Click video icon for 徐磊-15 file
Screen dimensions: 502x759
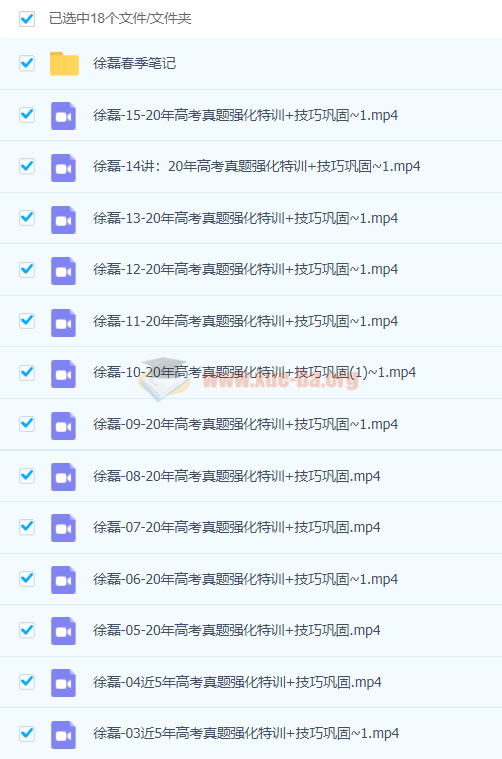(63, 116)
